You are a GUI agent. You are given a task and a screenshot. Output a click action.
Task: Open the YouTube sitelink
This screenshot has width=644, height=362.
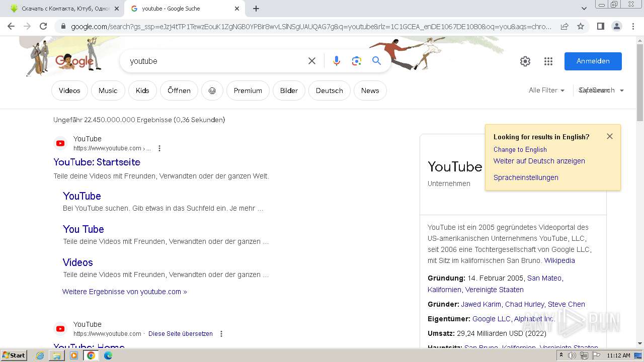(x=82, y=196)
